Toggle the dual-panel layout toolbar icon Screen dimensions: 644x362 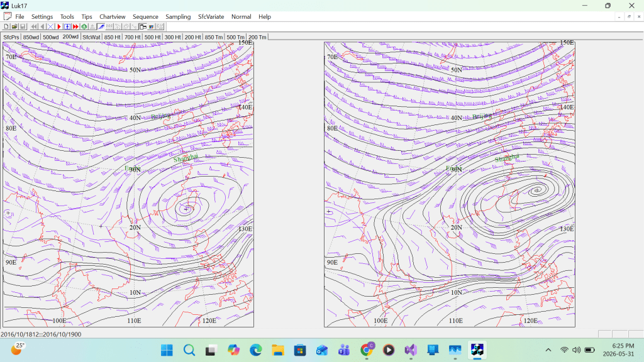point(143,26)
